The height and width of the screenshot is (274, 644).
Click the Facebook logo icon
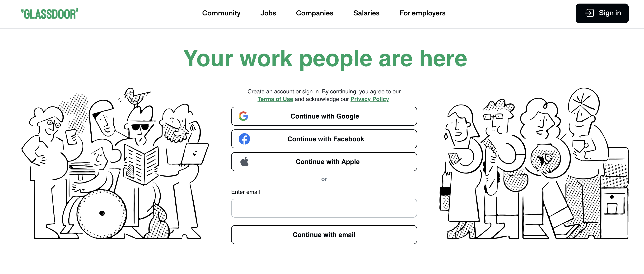243,139
